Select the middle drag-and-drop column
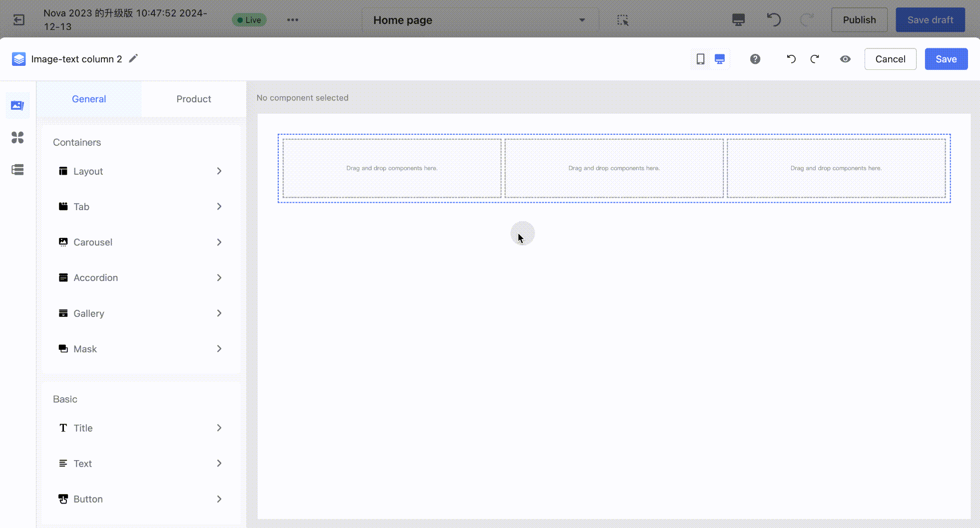Viewport: 980px width, 528px height. click(614, 168)
